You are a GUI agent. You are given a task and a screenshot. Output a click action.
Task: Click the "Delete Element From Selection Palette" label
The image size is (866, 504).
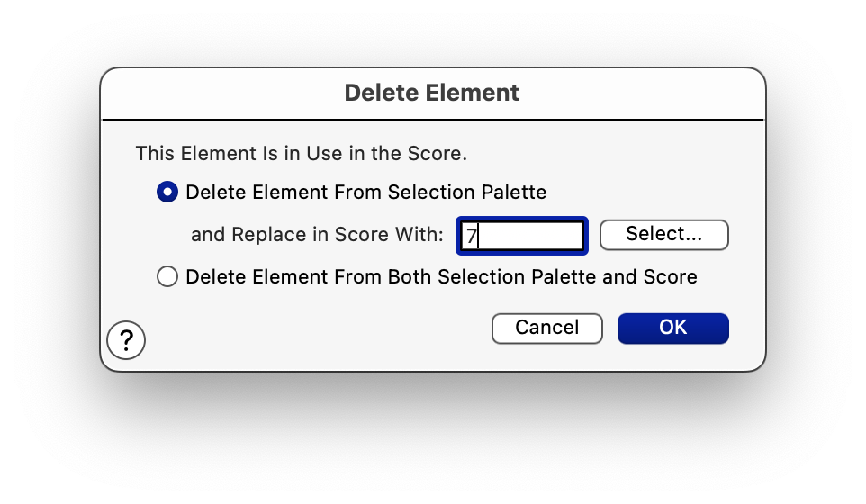coord(365,192)
